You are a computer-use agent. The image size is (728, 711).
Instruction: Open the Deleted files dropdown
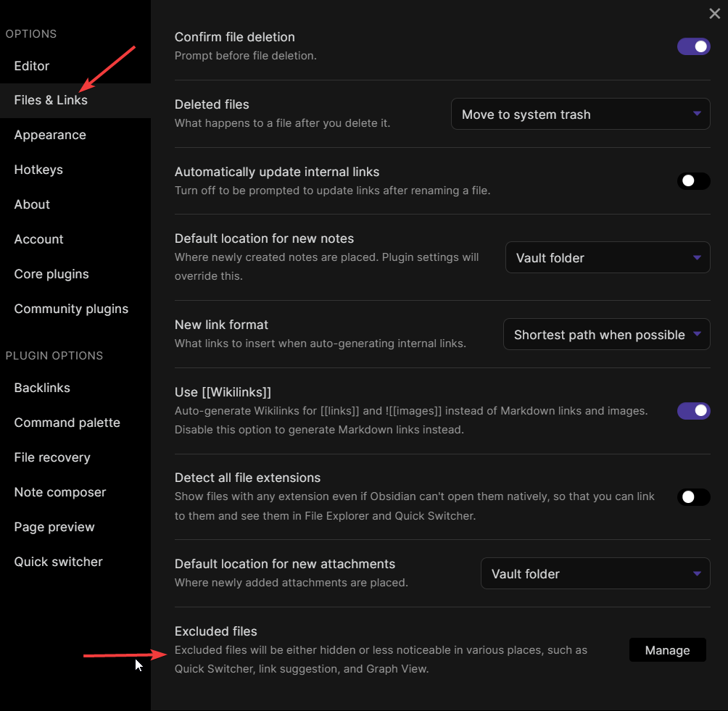point(579,114)
